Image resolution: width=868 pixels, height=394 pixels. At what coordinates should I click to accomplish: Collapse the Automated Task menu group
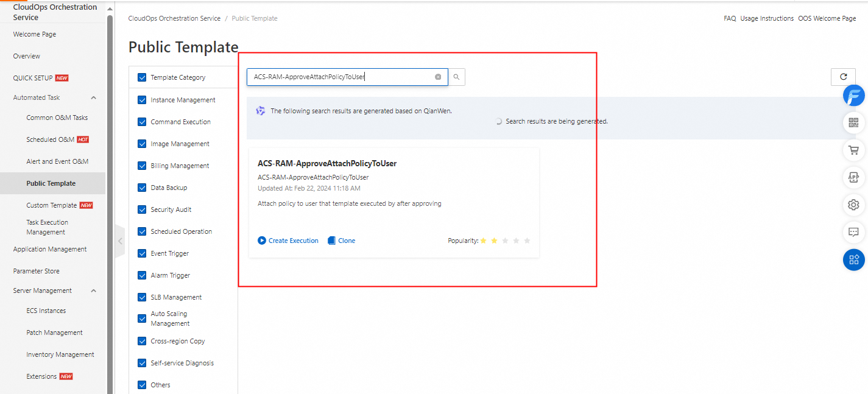93,97
